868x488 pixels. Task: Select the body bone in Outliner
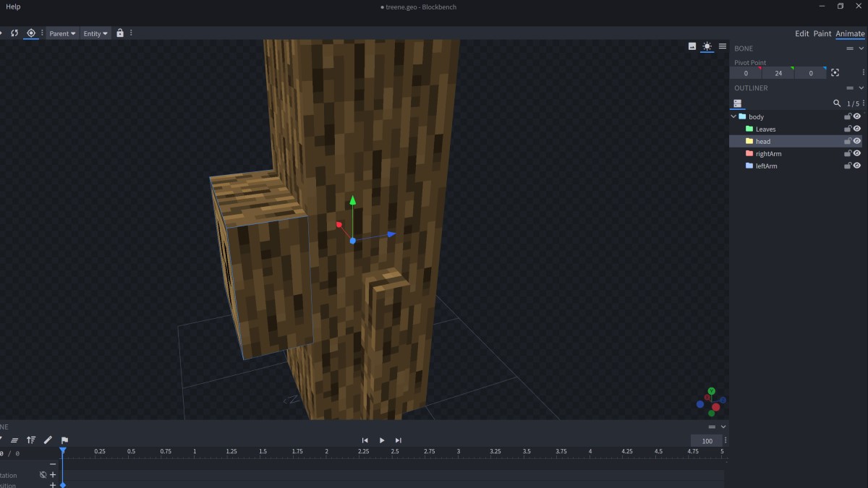(756, 117)
